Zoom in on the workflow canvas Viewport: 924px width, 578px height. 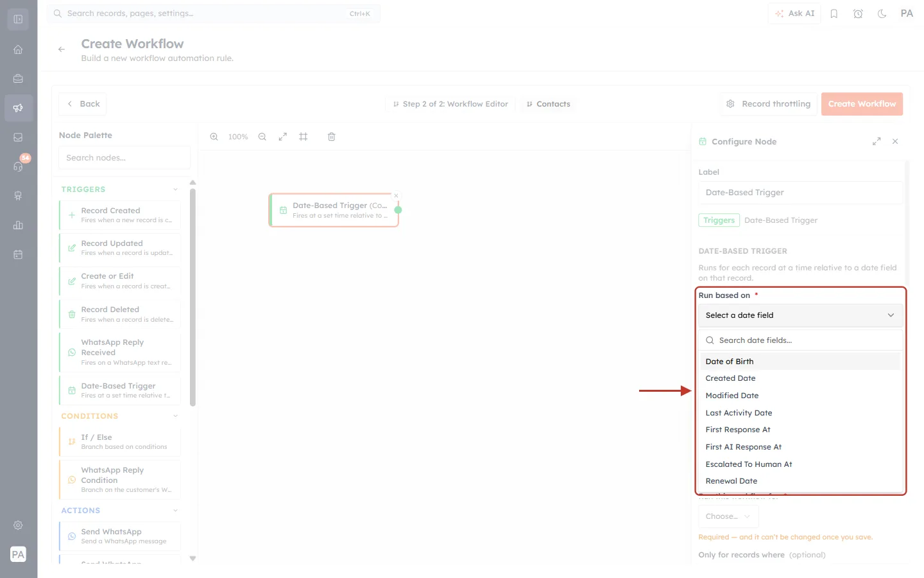[x=214, y=137]
